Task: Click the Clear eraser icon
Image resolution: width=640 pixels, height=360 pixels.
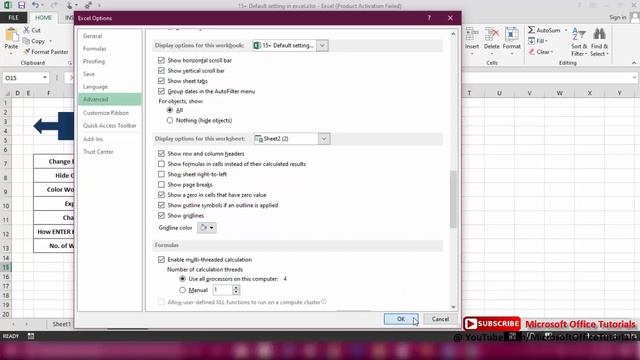Action: (x=531, y=52)
